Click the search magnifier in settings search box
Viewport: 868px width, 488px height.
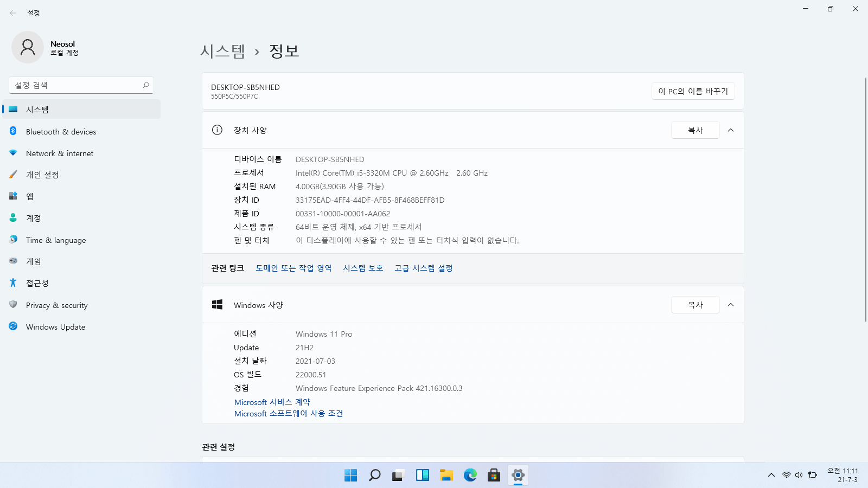click(x=146, y=85)
